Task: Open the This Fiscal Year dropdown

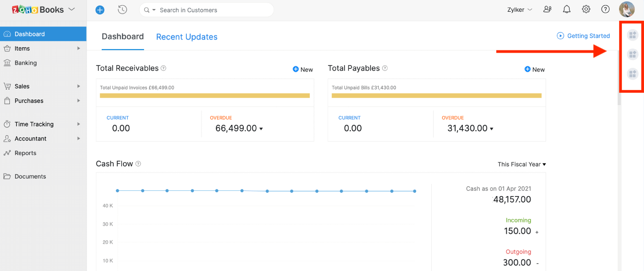Action: pyautogui.click(x=522, y=164)
